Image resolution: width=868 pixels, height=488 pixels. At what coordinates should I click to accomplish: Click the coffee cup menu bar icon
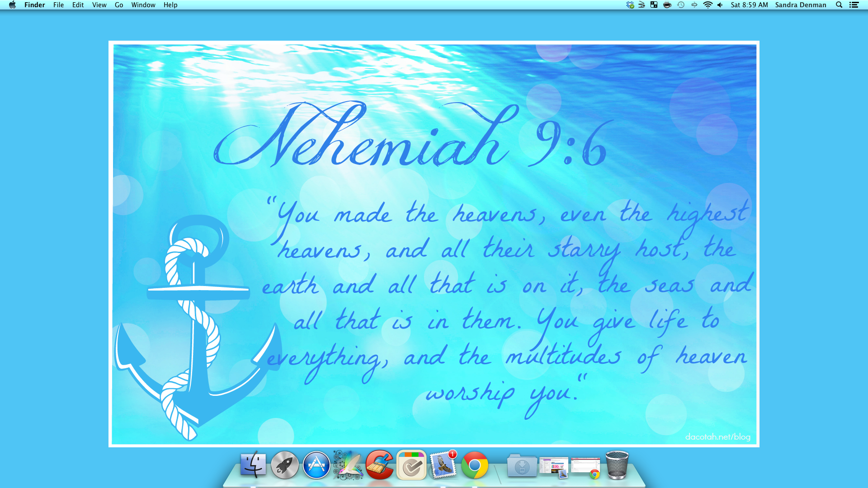tap(667, 5)
